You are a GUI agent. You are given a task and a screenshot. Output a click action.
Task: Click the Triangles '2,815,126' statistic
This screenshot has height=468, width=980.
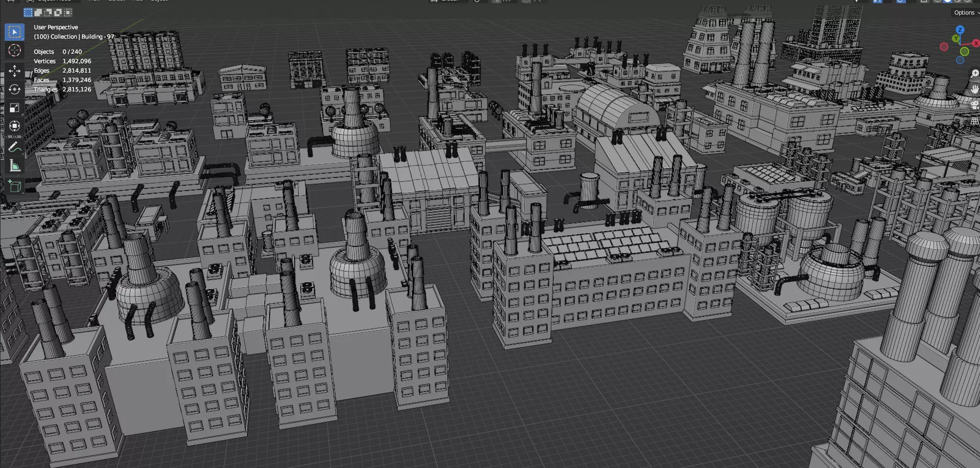[x=77, y=89]
